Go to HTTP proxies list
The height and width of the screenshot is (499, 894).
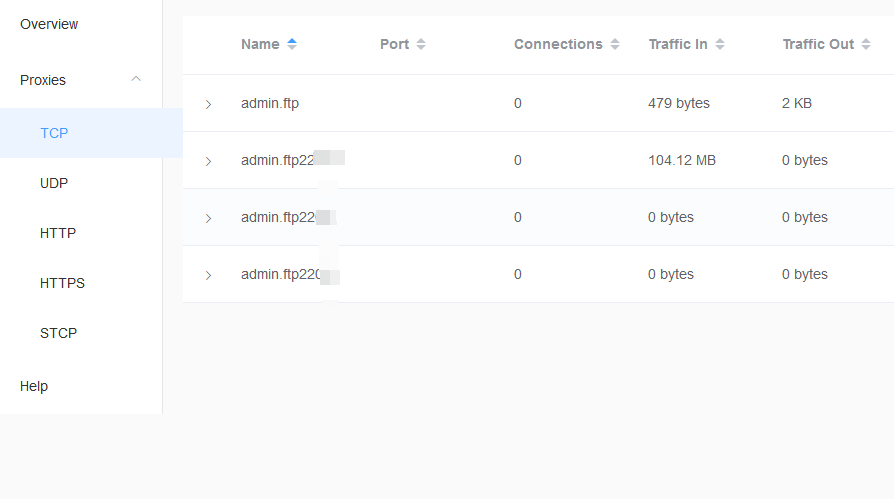(x=58, y=233)
